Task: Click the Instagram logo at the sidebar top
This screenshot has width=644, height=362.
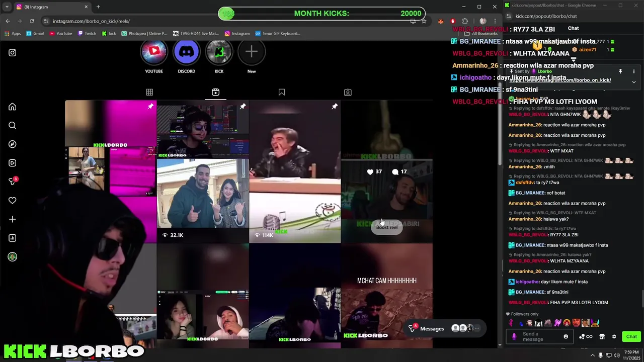Action: click(13, 52)
